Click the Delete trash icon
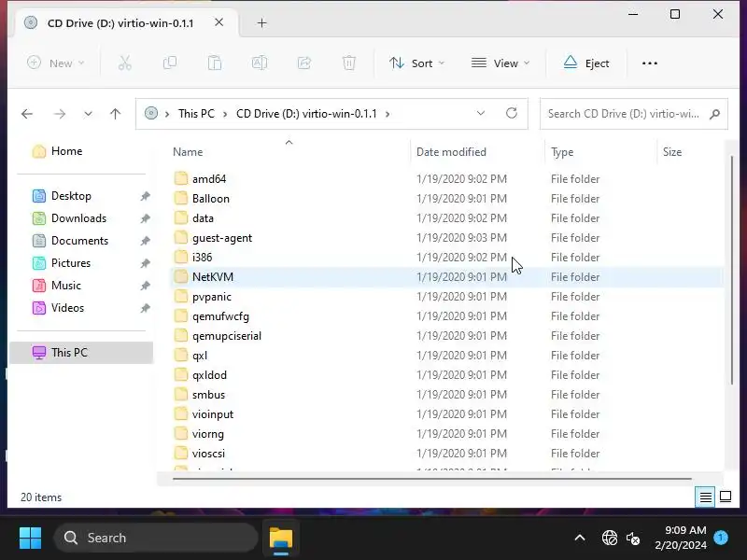747x560 pixels. [x=348, y=63]
